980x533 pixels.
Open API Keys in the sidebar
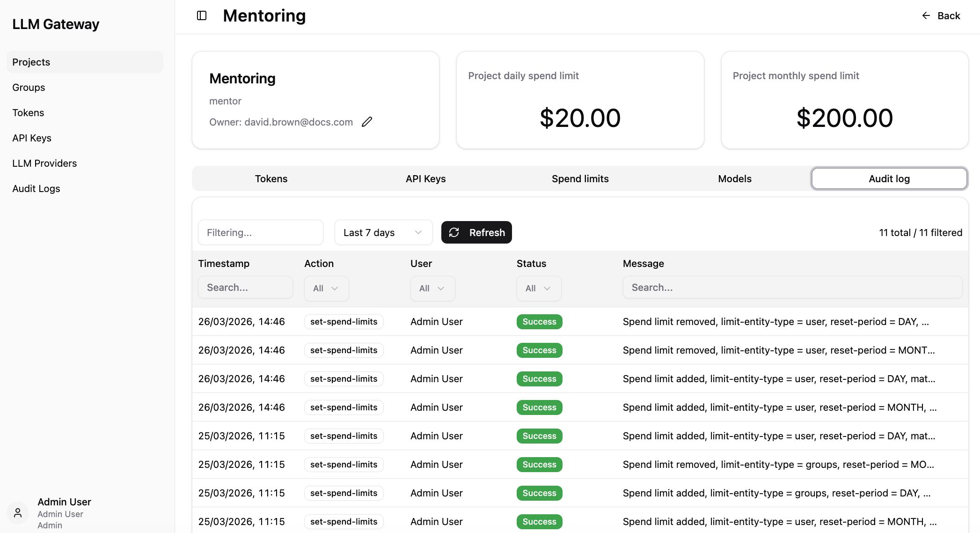[85, 138]
